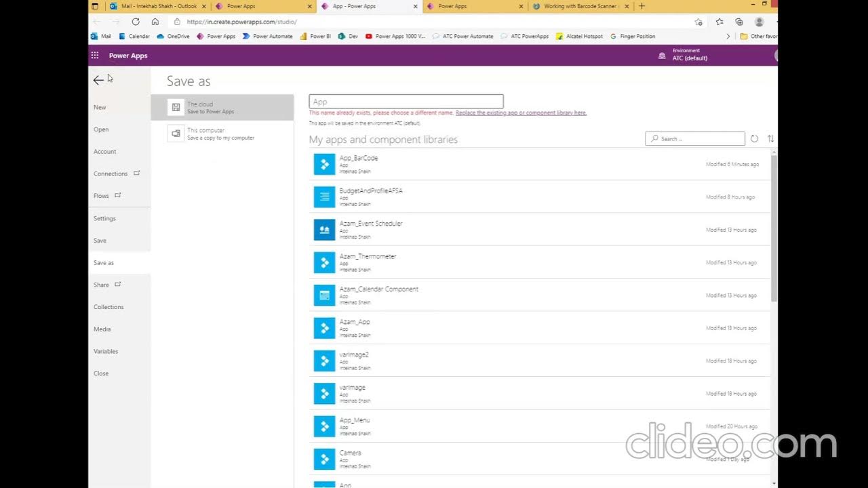Click browser home button
Screen dimensions: 868x488
pyautogui.click(x=155, y=22)
